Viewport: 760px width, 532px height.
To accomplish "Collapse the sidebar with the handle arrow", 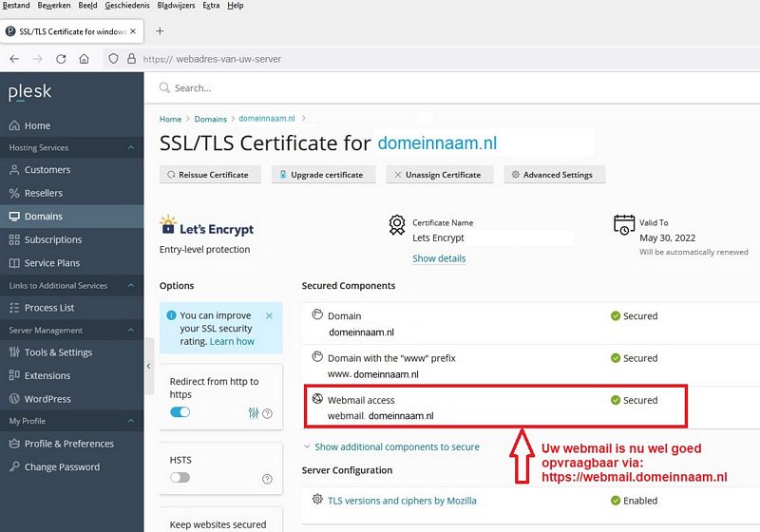I will point(149,366).
